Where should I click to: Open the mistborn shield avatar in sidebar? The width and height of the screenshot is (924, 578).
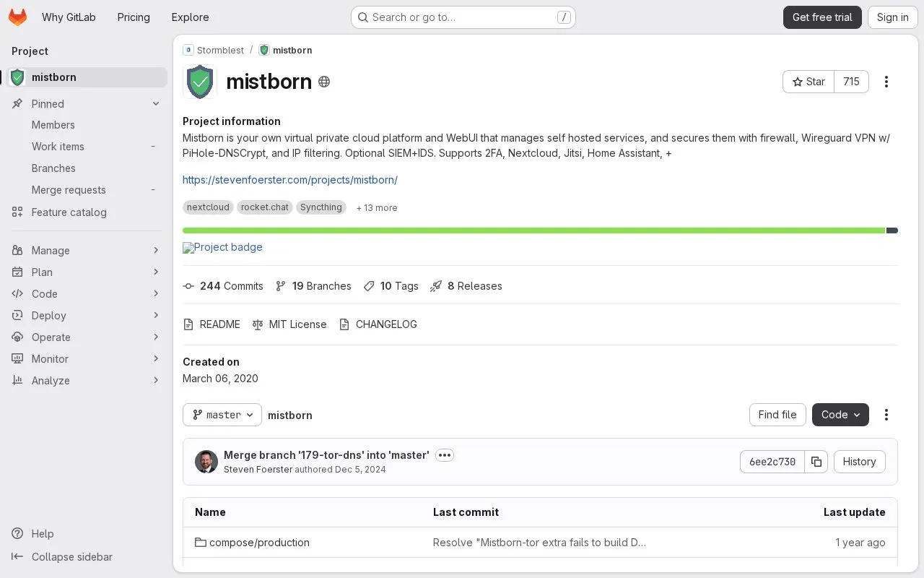(18, 77)
